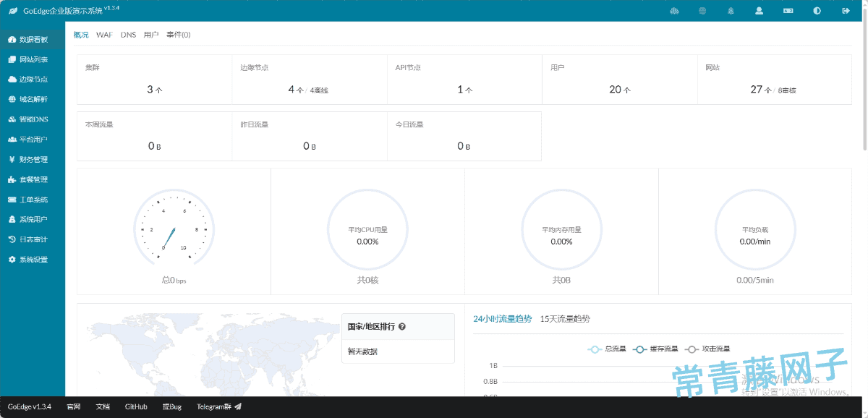Image resolution: width=868 pixels, height=418 pixels.
Task: Click the GoEdge leaf logo icon
Action: pos(12,11)
